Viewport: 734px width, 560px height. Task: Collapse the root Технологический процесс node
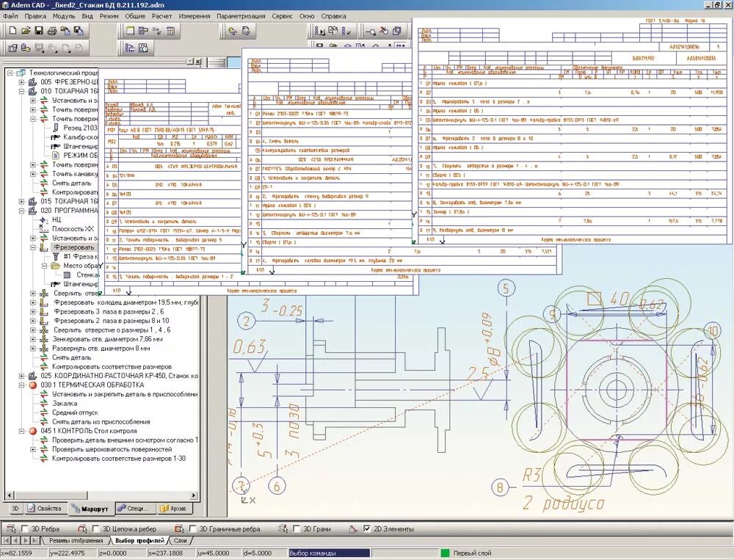[10, 73]
